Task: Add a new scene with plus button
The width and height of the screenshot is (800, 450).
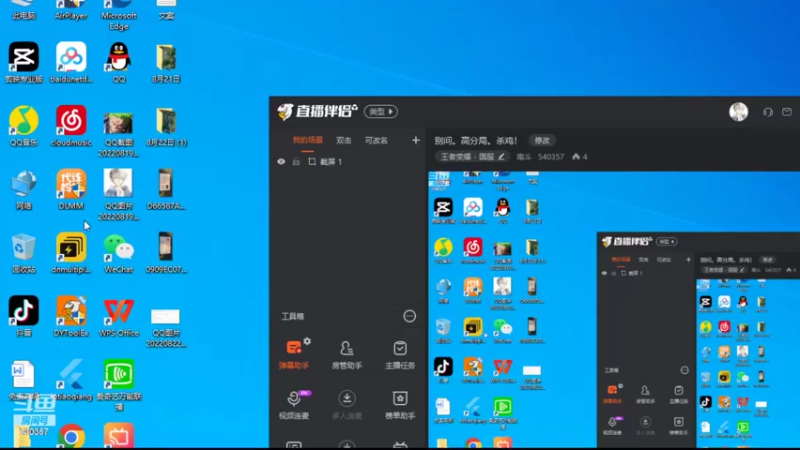Action: coord(416,140)
